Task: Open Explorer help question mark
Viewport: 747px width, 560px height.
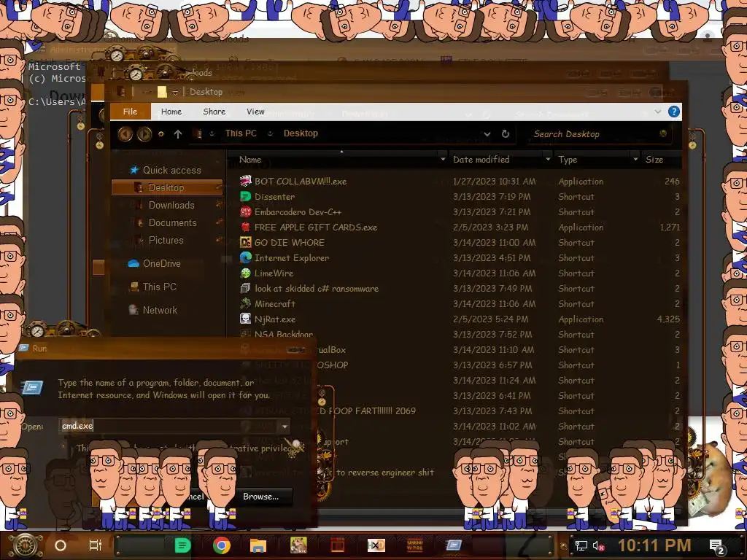Action: tap(673, 112)
